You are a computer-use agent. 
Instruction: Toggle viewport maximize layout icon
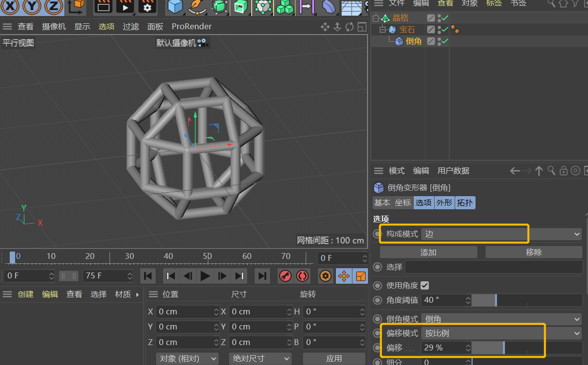click(362, 27)
